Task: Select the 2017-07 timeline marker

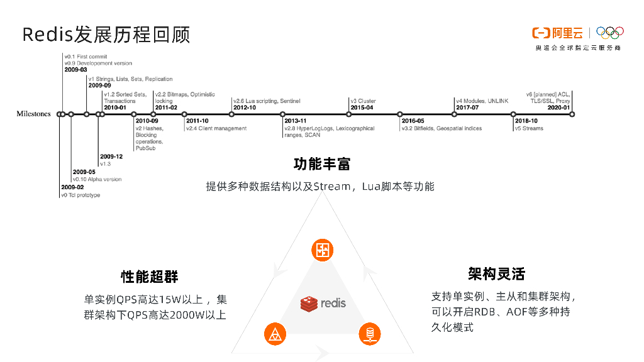Action: pos(454,114)
